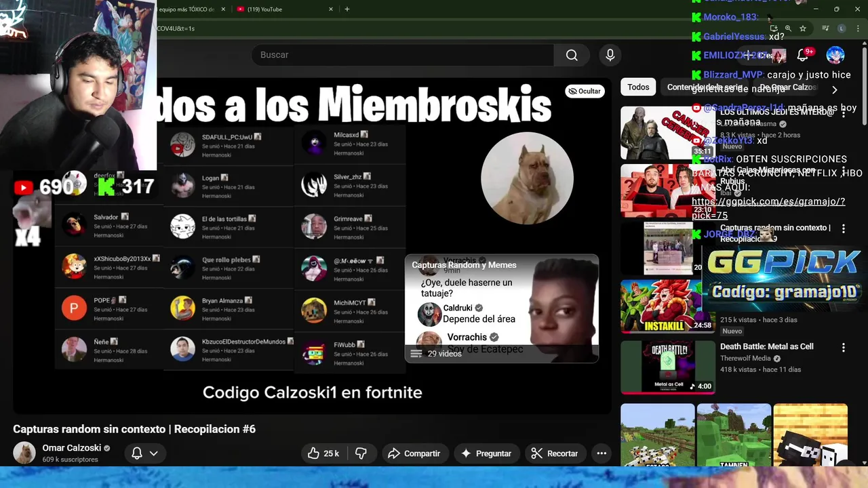Open the Los Últimos Jedi video thumbnail
This screenshot has height=488, width=868.
668,132
